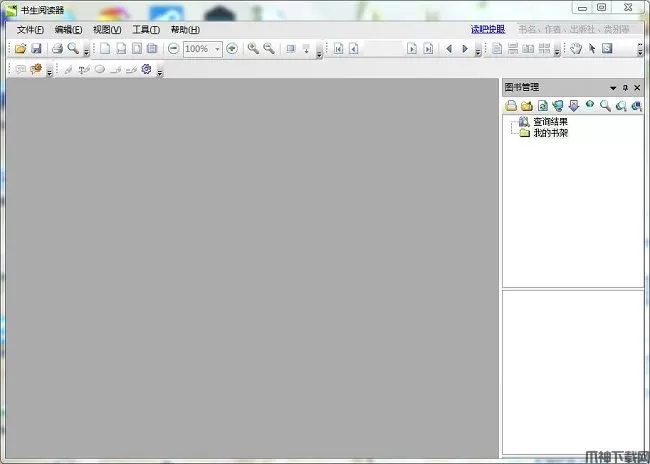Viewport: 650px width, 464px height.
Task: Select the pencil annotation tool
Action: point(68,70)
